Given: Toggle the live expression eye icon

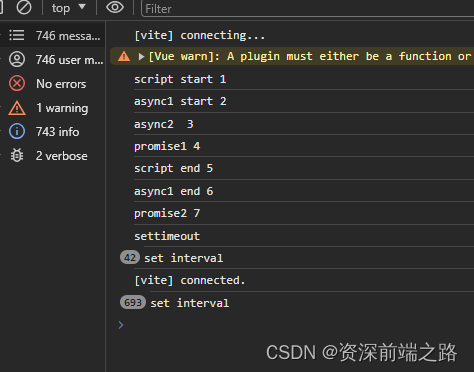Looking at the screenshot, I should coord(115,7).
